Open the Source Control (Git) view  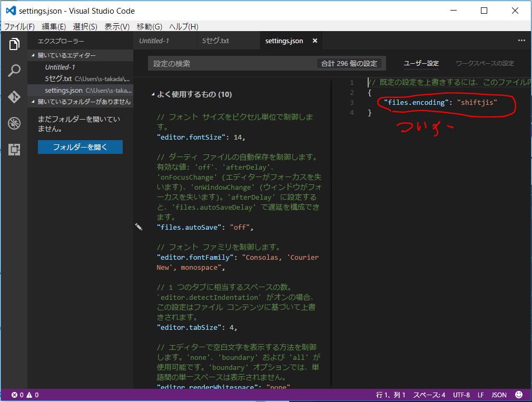click(14, 97)
